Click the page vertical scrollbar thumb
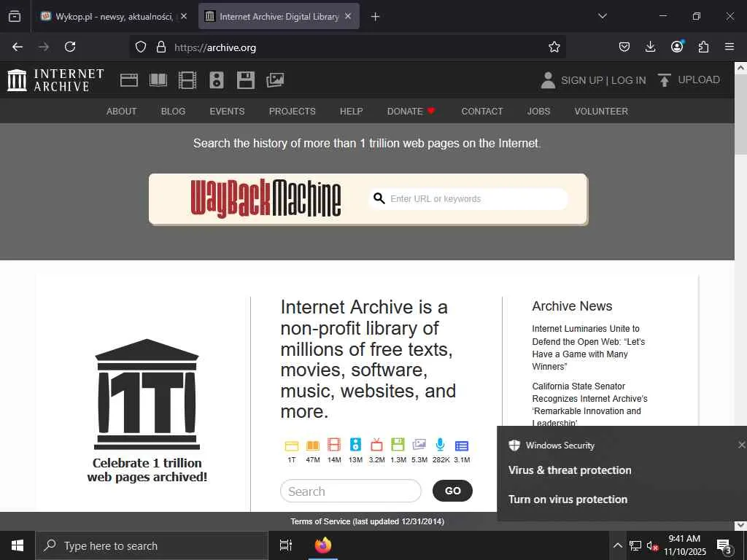Image resolution: width=747 pixels, height=560 pixels. [x=740, y=114]
